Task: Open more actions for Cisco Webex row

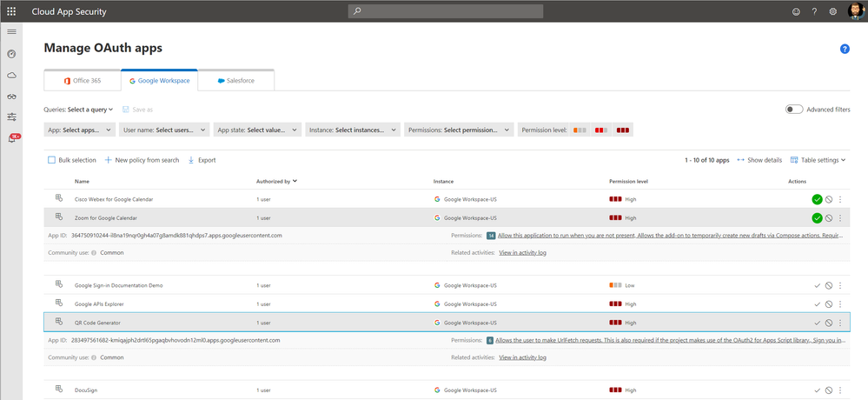Action: tap(840, 199)
